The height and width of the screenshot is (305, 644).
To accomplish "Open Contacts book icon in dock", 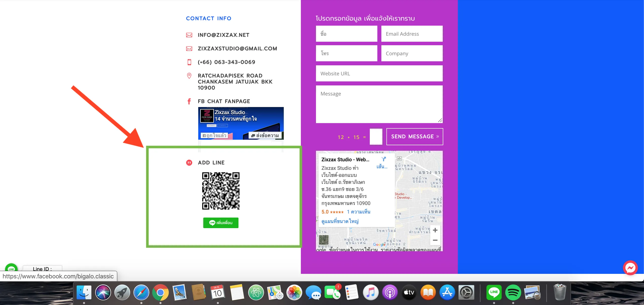I will 199,292.
